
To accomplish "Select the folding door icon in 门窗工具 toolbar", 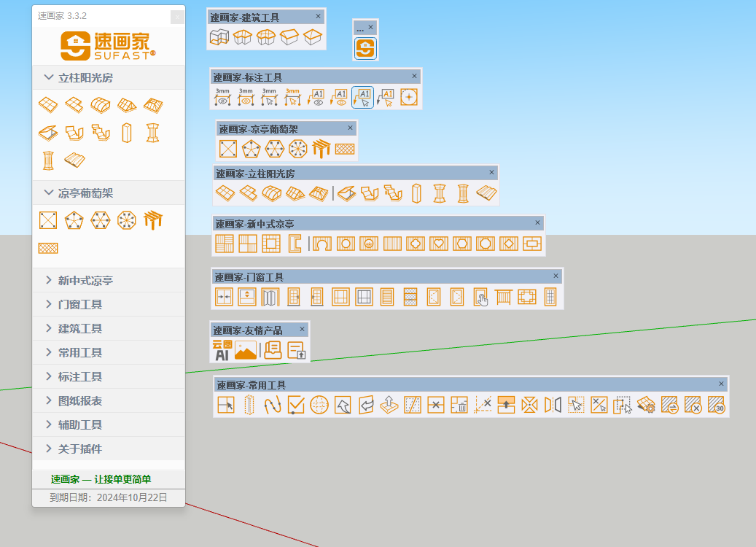I will click(x=270, y=296).
